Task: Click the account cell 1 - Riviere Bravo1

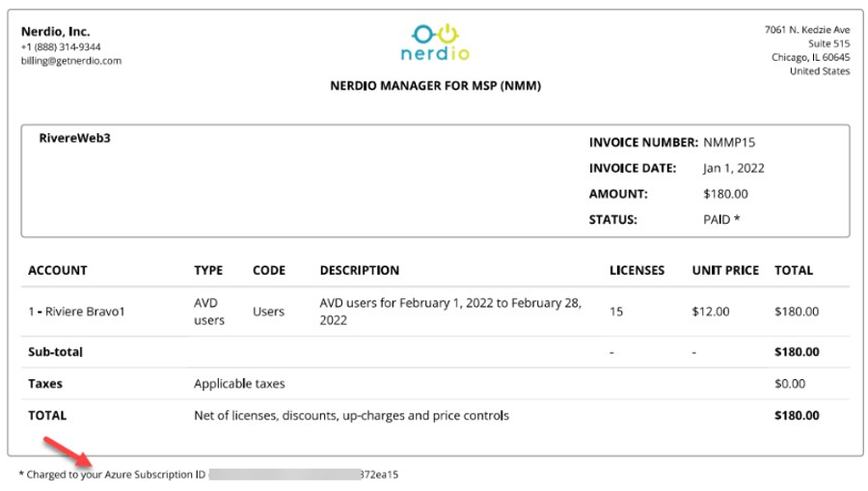Action: 76,312
